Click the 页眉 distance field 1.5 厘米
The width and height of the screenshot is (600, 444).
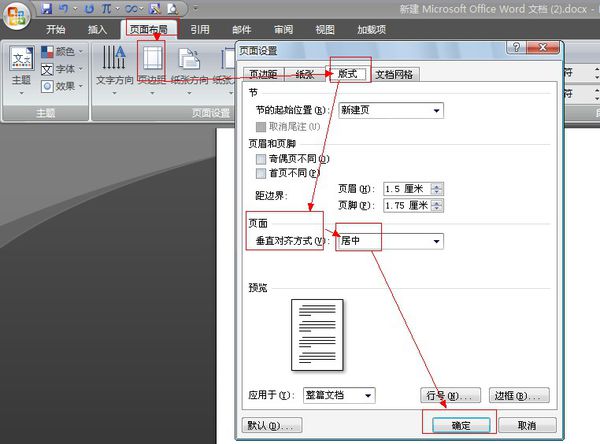[407, 189]
